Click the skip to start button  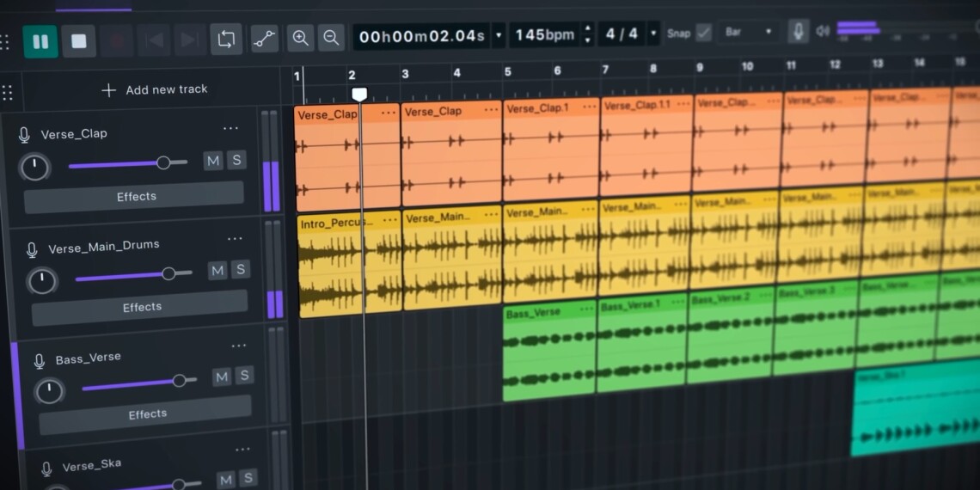tap(155, 40)
